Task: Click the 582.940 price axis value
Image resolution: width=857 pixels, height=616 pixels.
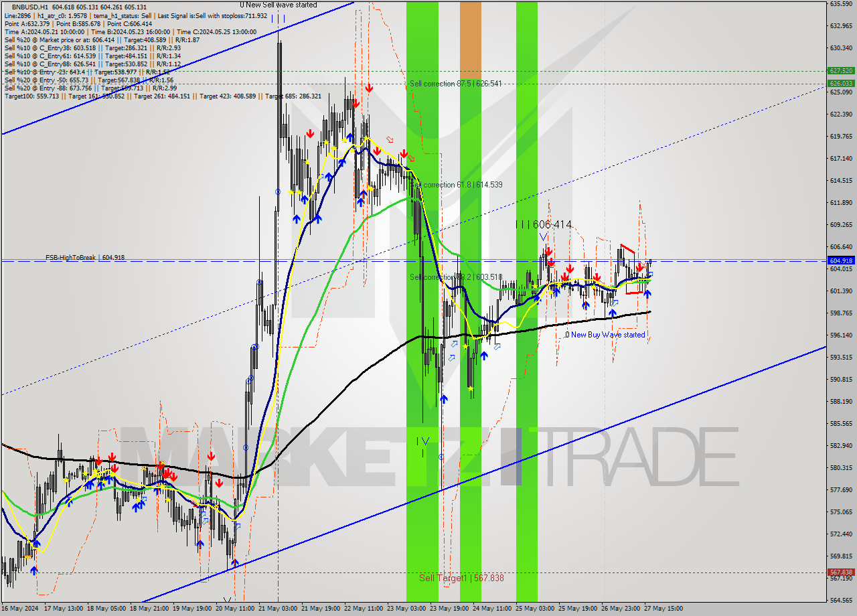Action: coord(840,446)
